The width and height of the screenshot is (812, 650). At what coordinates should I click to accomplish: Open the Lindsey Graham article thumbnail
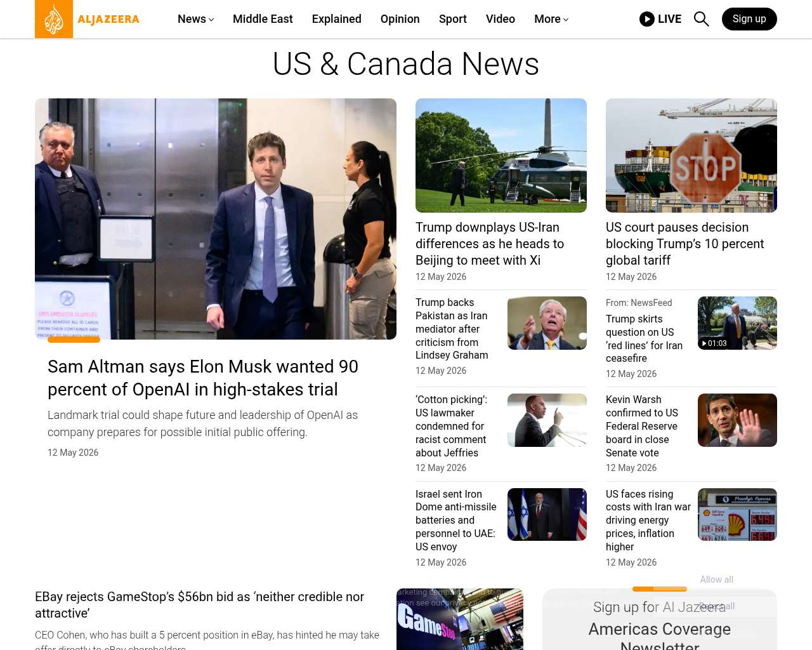tap(547, 323)
